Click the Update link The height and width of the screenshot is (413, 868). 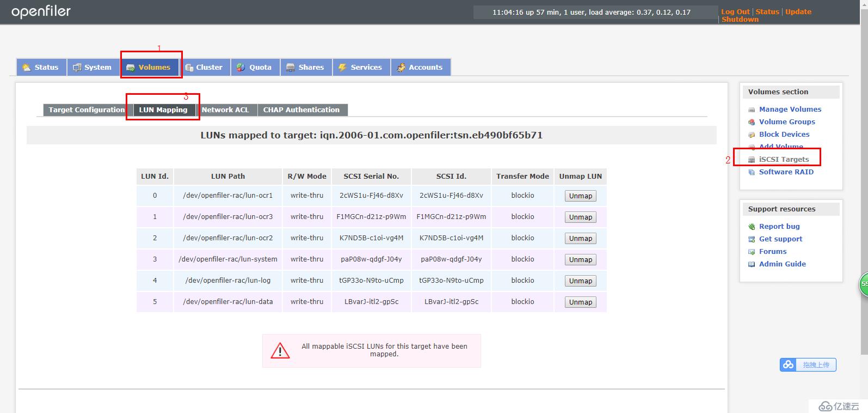tap(798, 12)
